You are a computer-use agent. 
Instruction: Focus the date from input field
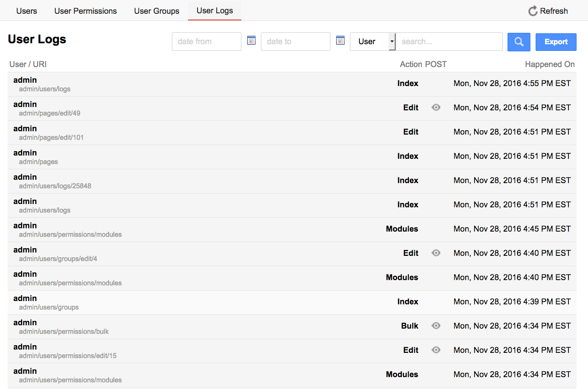(x=206, y=42)
